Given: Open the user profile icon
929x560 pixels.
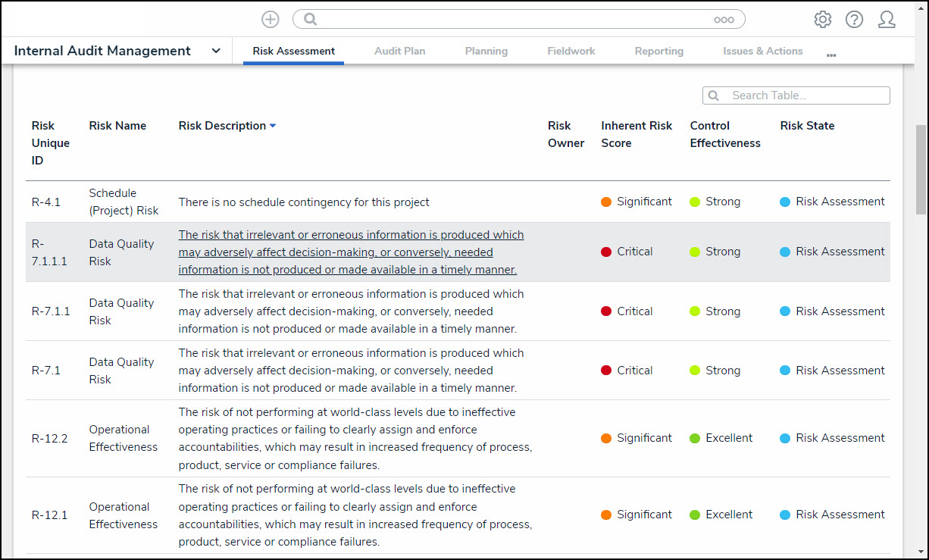Looking at the screenshot, I should pyautogui.click(x=887, y=20).
